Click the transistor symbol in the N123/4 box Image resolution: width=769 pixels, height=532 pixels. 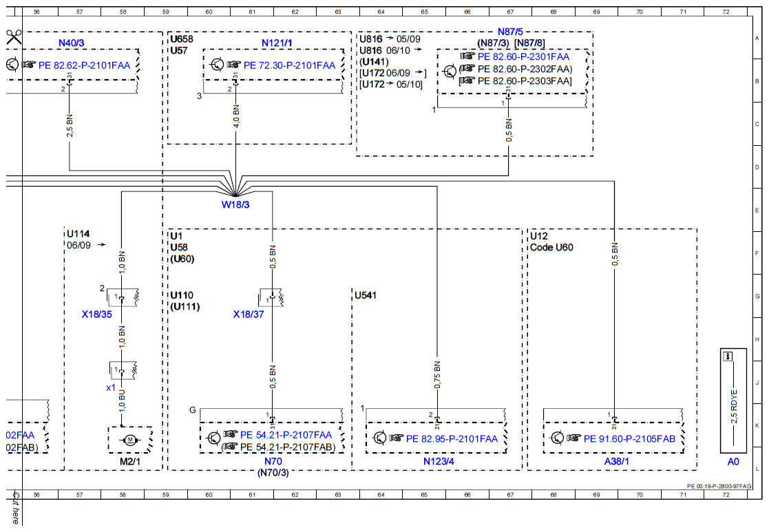pos(380,438)
